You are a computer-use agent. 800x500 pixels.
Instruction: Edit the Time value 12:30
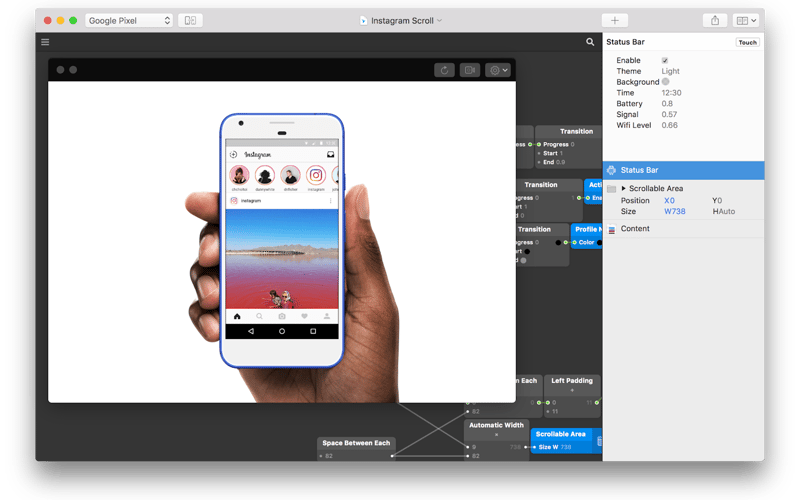[x=671, y=93]
